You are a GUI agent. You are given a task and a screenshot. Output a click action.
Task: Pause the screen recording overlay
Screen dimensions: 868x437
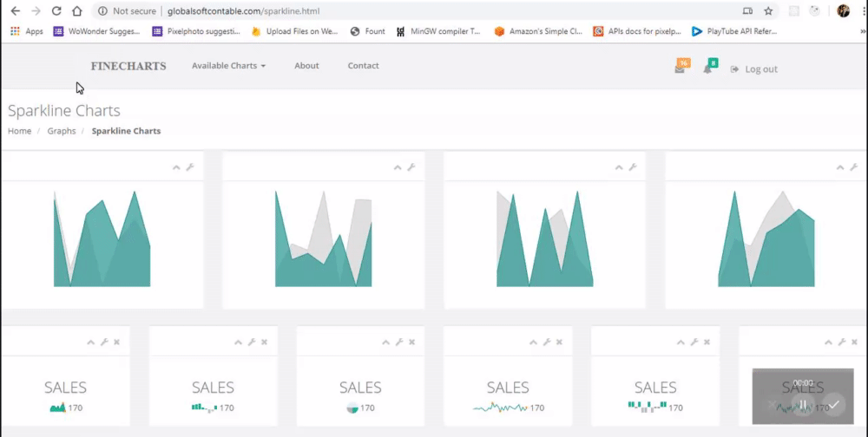[x=803, y=405]
